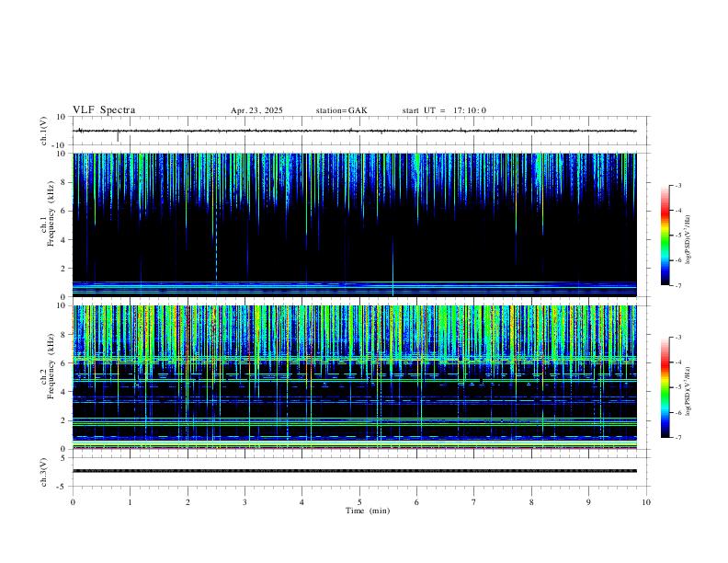728x563 pixels.
Task: Click the ch.2 spectrogram panel
Action: click(x=354, y=377)
